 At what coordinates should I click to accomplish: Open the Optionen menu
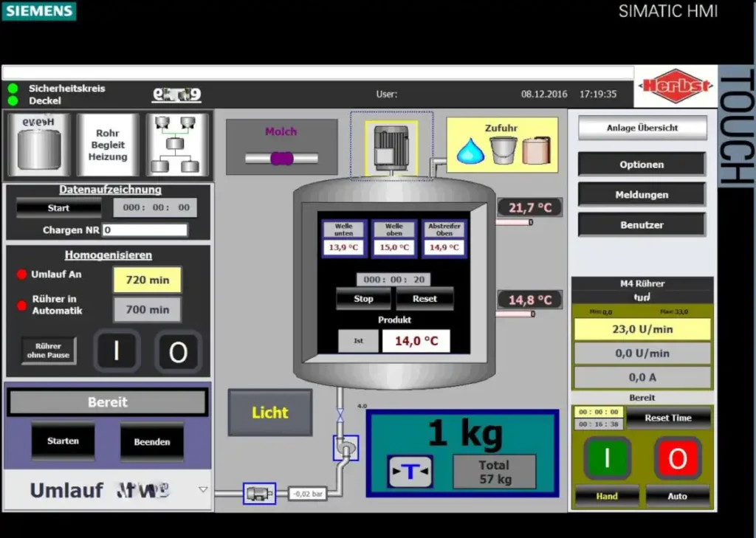tap(642, 165)
